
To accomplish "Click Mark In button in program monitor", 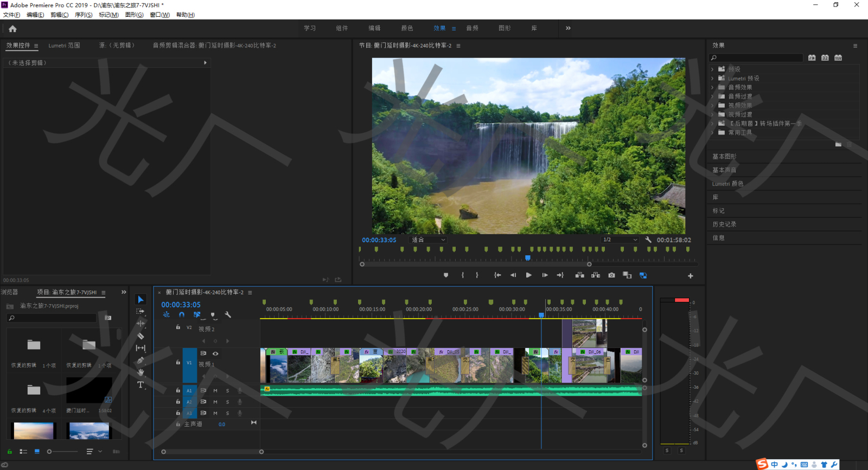I will [463, 275].
